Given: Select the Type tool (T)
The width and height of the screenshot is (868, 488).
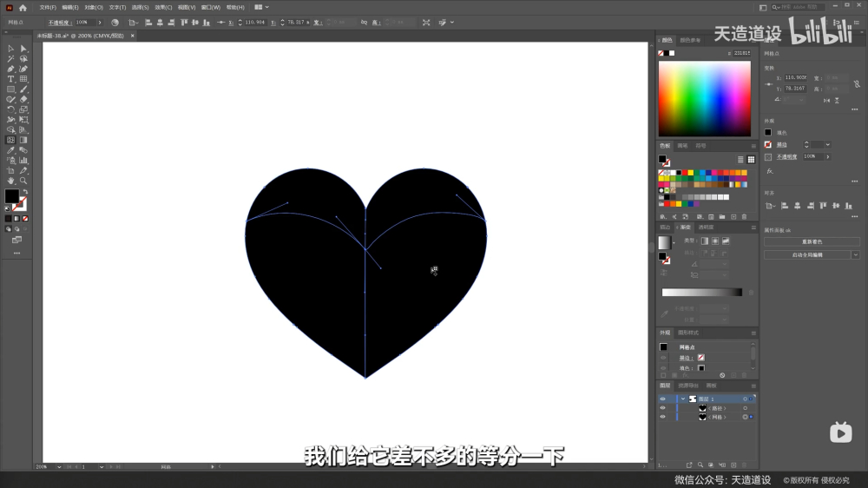Looking at the screenshot, I should coord(10,79).
